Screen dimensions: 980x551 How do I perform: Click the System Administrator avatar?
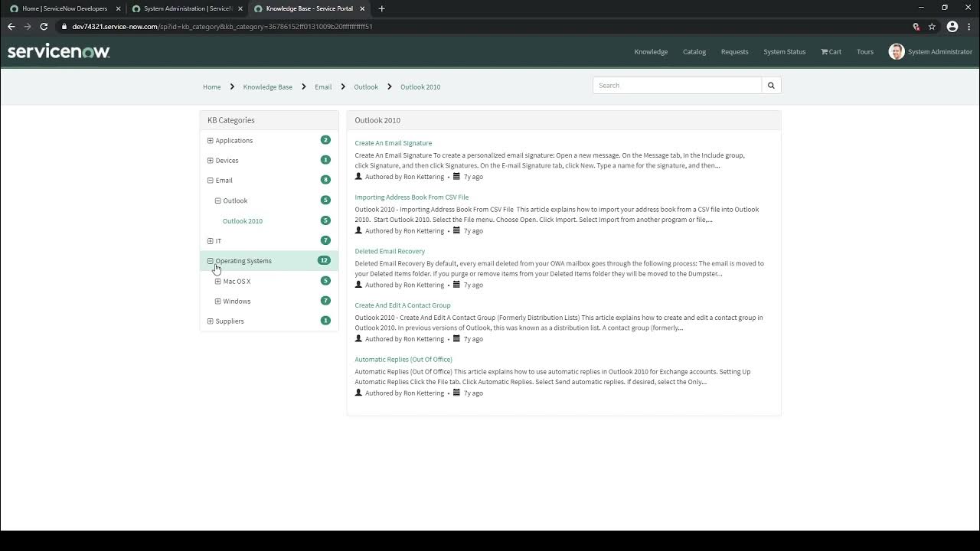[896, 51]
